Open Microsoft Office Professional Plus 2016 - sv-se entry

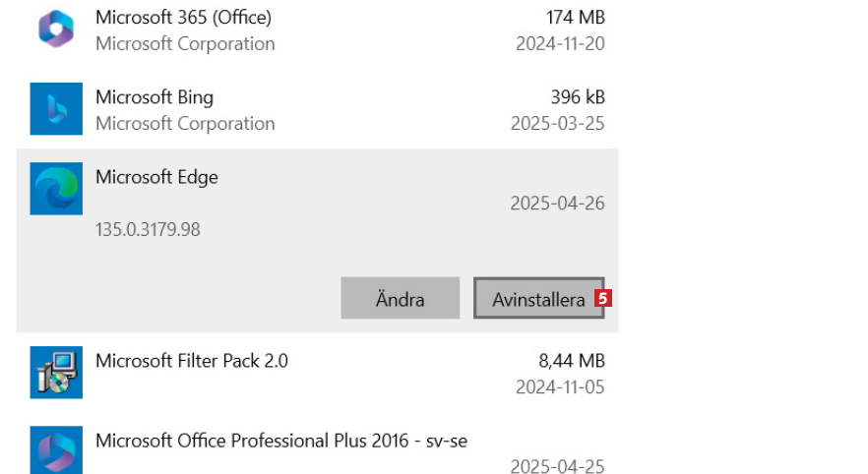coord(281,441)
